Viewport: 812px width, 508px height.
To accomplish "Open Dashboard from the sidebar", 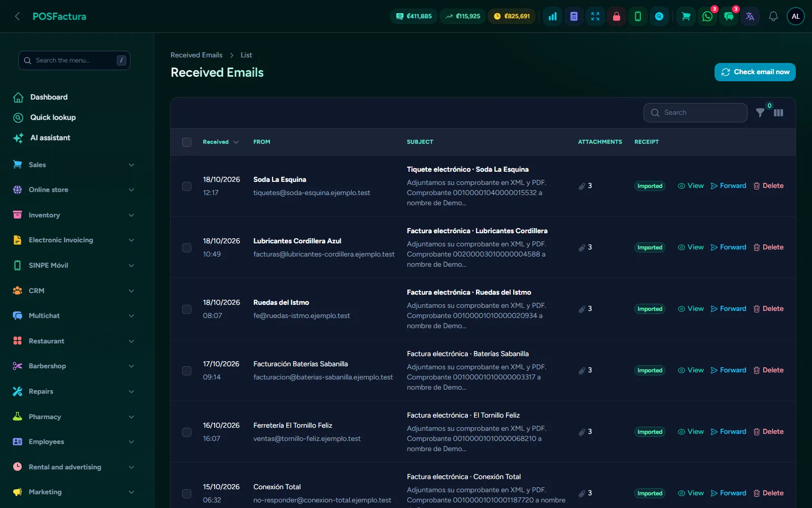I will click(49, 97).
